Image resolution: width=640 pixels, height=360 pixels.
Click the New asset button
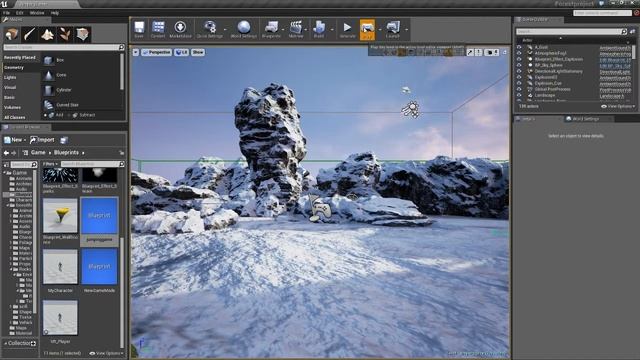(15, 140)
